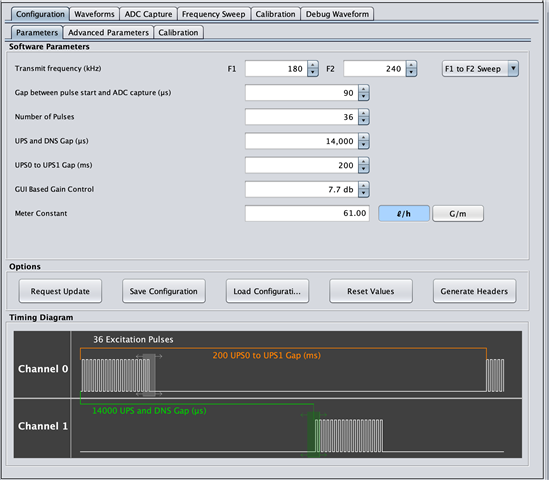Increase the UPS and DNS Gap value
The image size is (549, 480).
(364, 137)
